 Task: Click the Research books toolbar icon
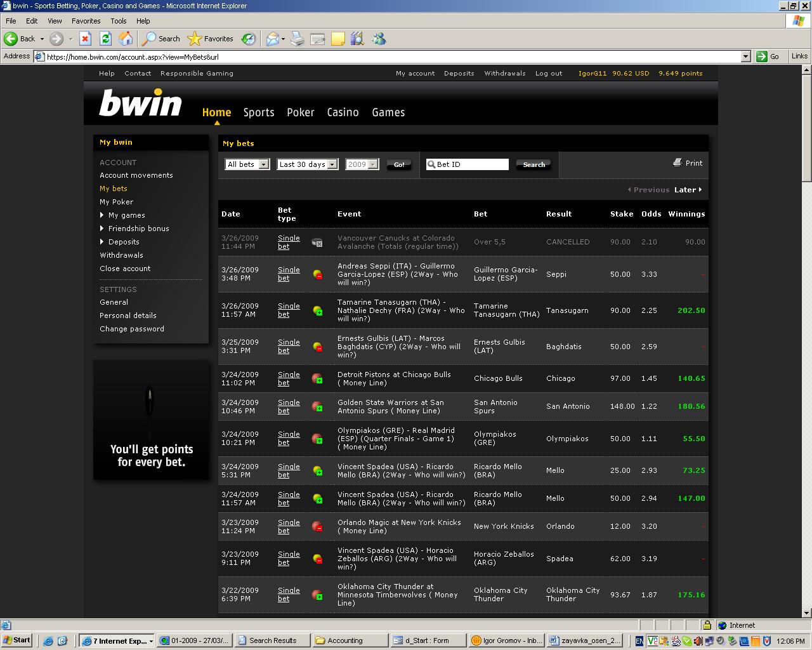tap(357, 39)
